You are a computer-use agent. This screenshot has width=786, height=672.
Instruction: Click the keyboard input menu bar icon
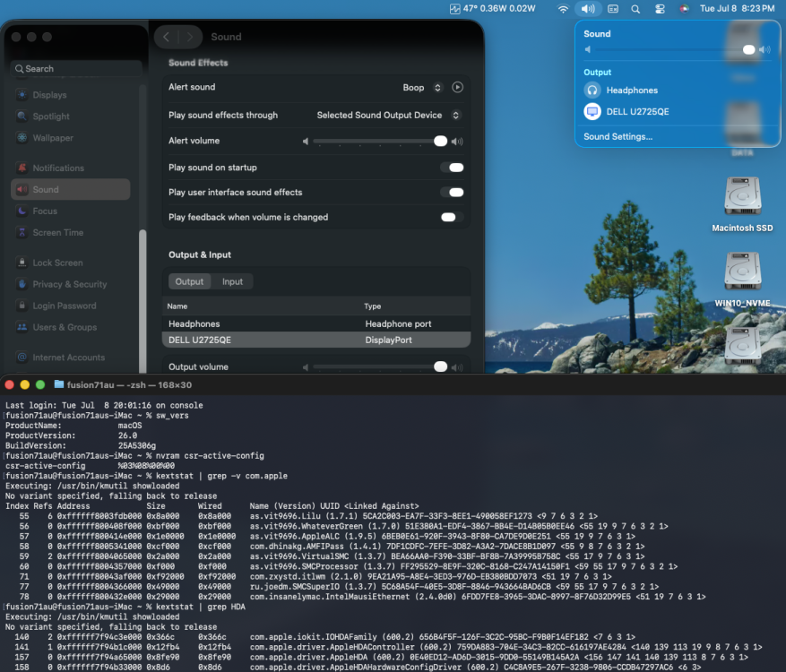[x=612, y=9]
